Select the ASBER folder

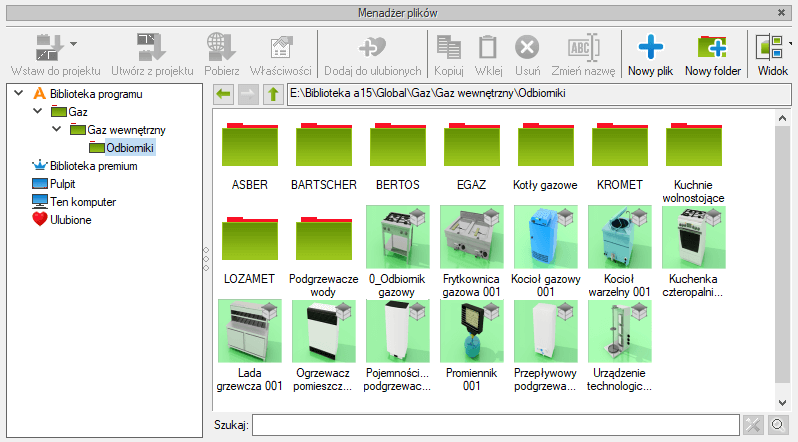[x=249, y=145]
